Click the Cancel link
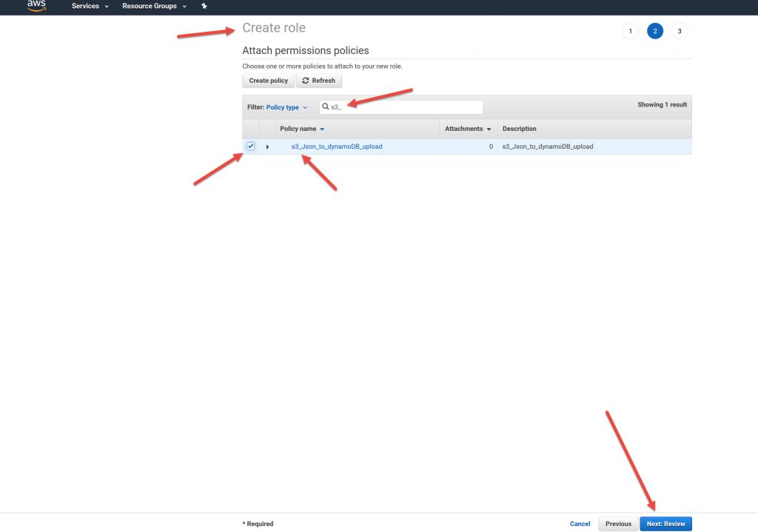Image resolution: width=758 pixels, height=532 pixels. tap(580, 524)
